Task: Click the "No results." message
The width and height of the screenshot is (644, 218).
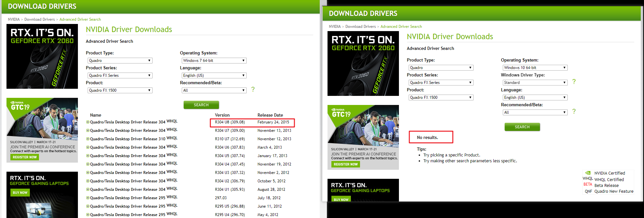Action: (x=427, y=138)
